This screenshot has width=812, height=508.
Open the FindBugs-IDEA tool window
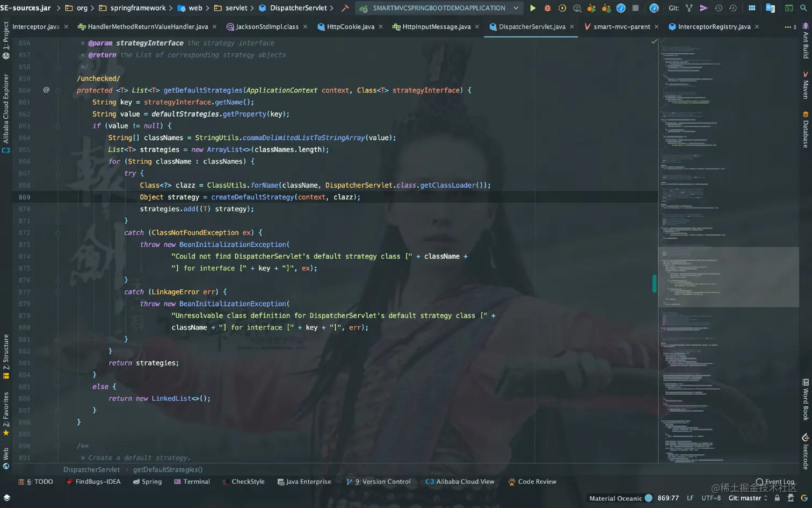tap(93, 482)
